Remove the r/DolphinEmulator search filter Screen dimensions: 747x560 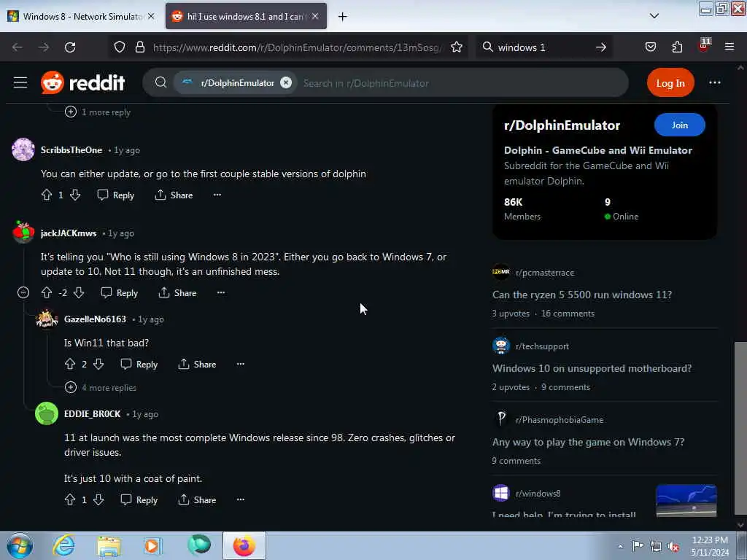coord(286,82)
